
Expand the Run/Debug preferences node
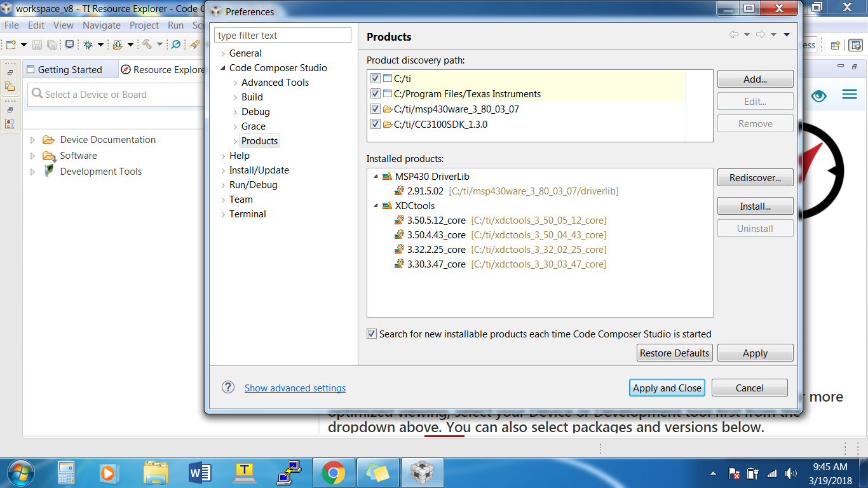click(223, 185)
